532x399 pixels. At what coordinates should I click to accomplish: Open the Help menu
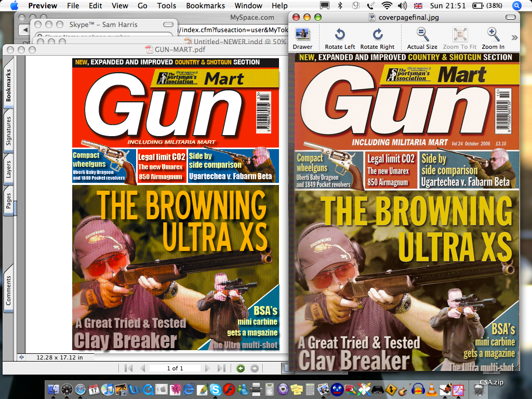[x=280, y=5]
